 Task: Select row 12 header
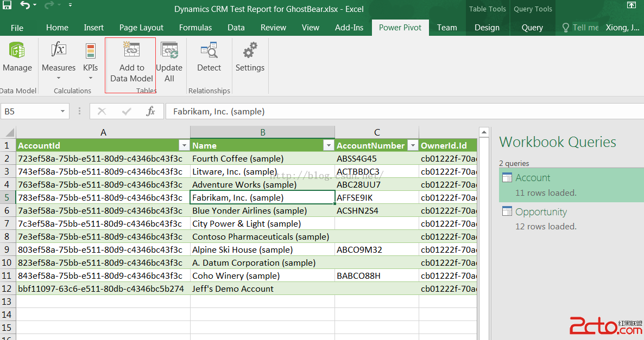pos(8,288)
